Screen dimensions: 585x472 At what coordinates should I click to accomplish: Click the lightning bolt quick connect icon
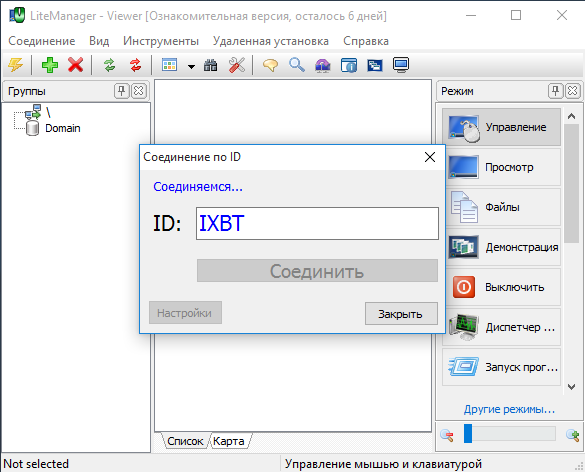click(x=16, y=65)
